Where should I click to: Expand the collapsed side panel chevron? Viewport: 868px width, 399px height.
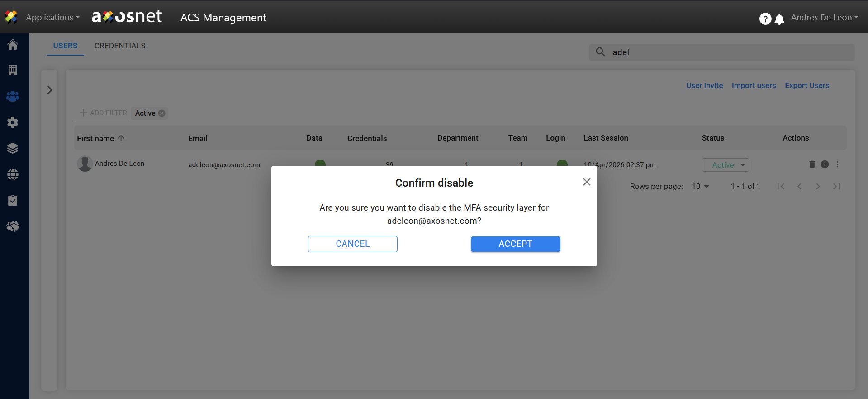click(x=50, y=90)
